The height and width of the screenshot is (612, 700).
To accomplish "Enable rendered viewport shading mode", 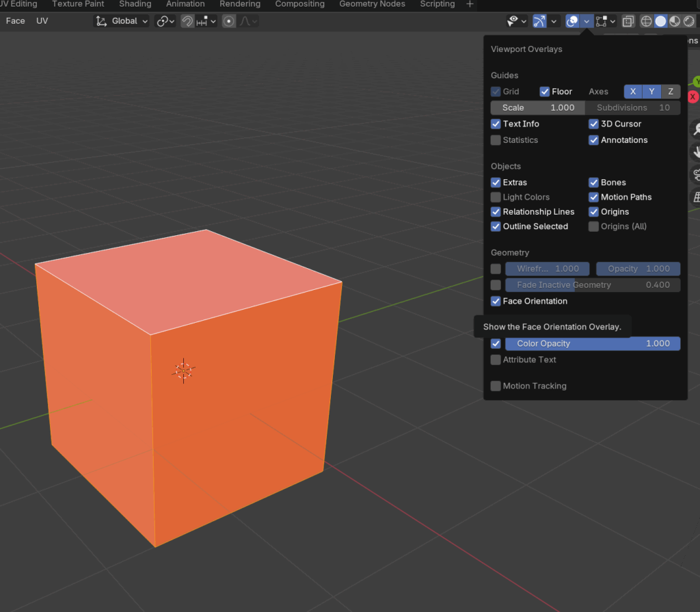I will click(x=688, y=21).
